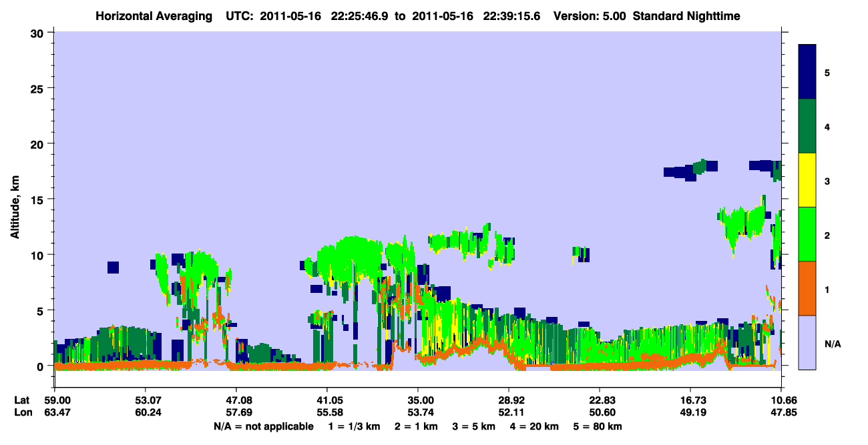Click the colorbar label '1'
868x445 pixels.
[x=827, y=289]
